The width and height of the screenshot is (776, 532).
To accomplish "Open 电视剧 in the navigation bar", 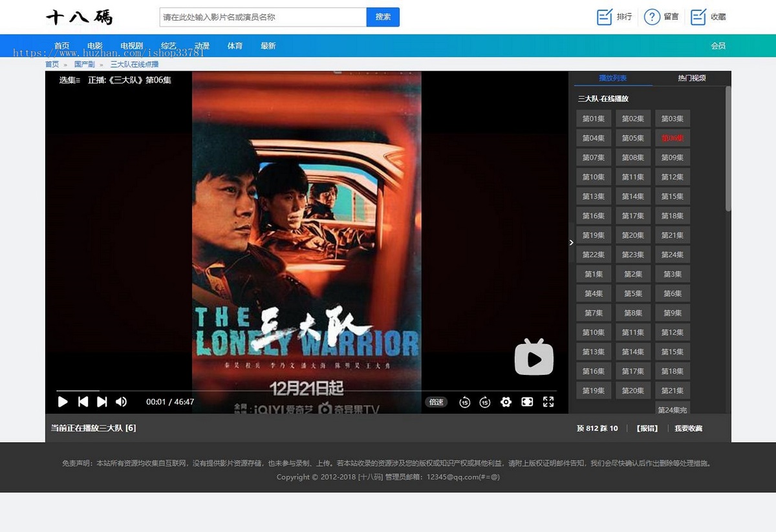I will (x=131, y=46).
